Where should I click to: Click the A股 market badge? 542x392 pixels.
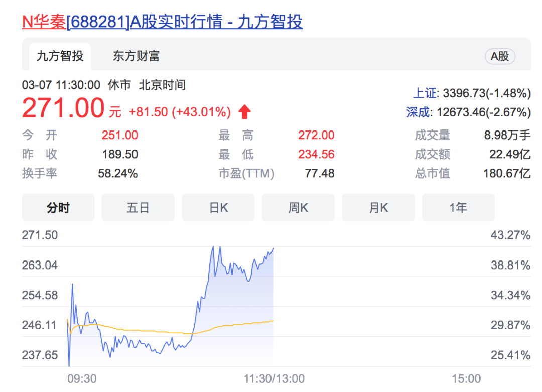pyautogui.click(x=499, y=56)
